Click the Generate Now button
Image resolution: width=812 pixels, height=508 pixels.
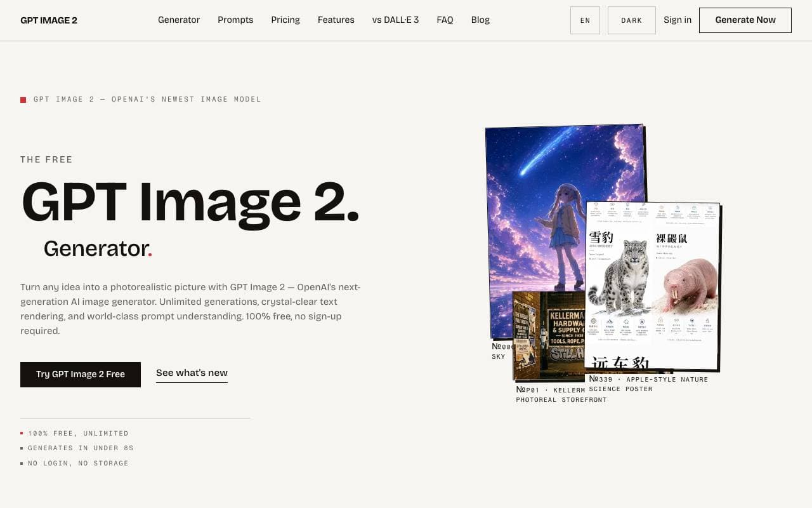(x=745, y=20)
